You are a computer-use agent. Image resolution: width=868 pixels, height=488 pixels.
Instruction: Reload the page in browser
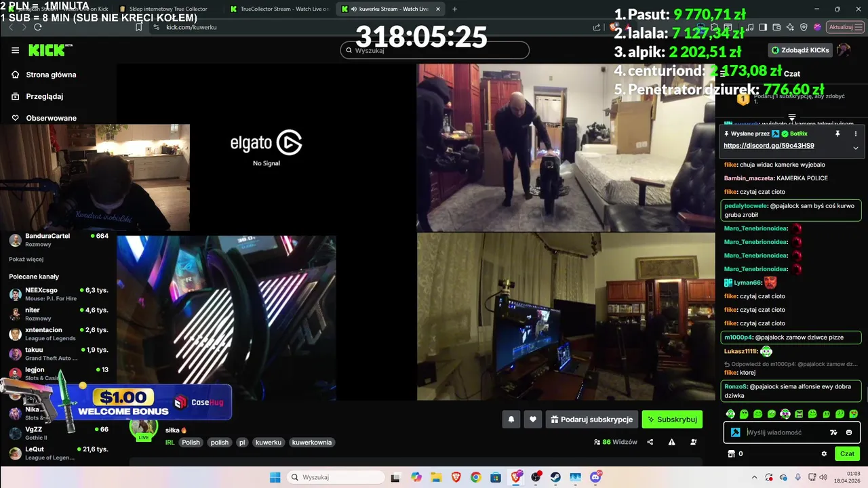point(37,27)
